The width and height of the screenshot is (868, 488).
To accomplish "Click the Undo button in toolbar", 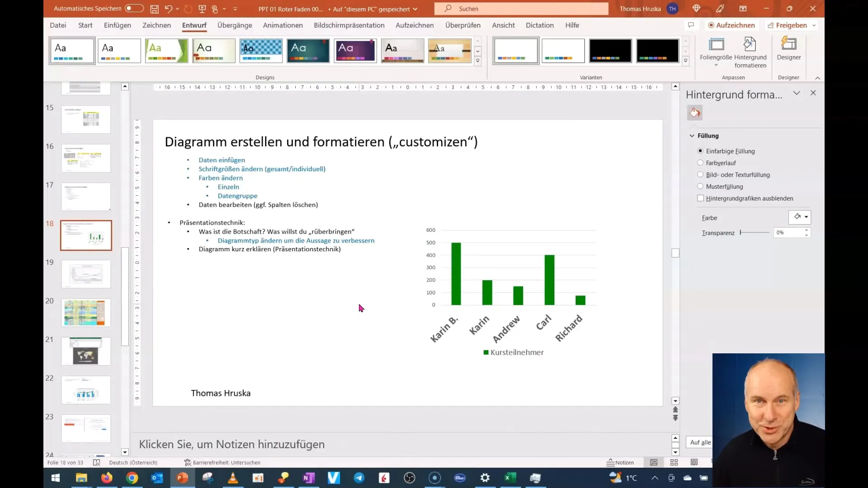I will tap(168, 8).
